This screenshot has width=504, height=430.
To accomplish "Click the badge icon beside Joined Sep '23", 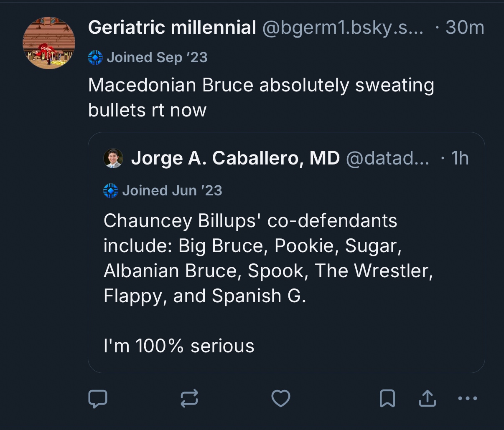I will 95,57.
